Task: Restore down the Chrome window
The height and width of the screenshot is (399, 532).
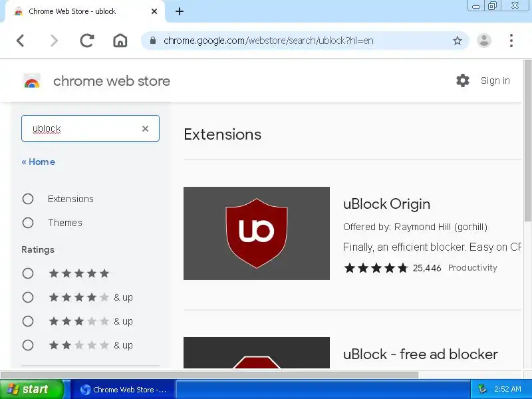Action: (x=492, y=6)
